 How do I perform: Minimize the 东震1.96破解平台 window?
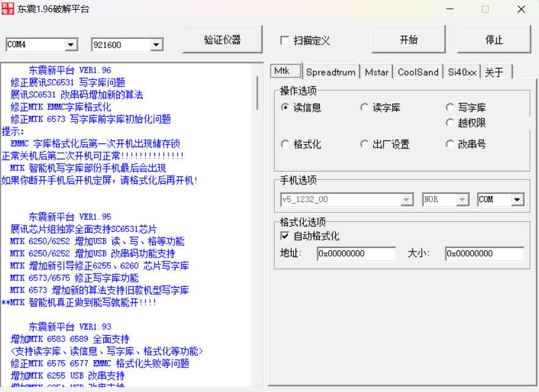[x=450, y=9]
